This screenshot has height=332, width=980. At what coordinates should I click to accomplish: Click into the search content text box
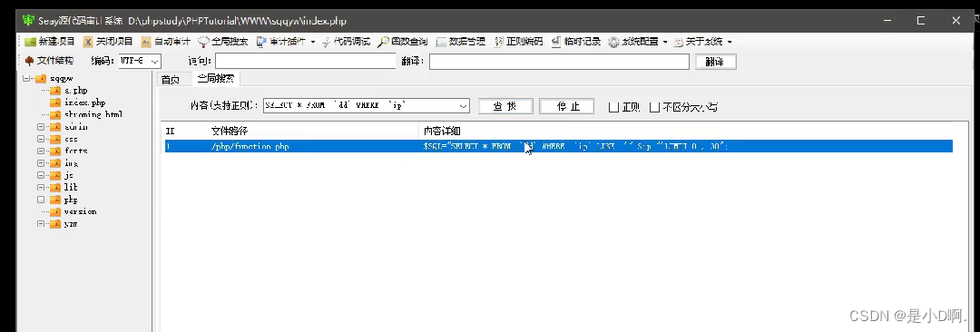pyautogui.click(x=360, y=106)
